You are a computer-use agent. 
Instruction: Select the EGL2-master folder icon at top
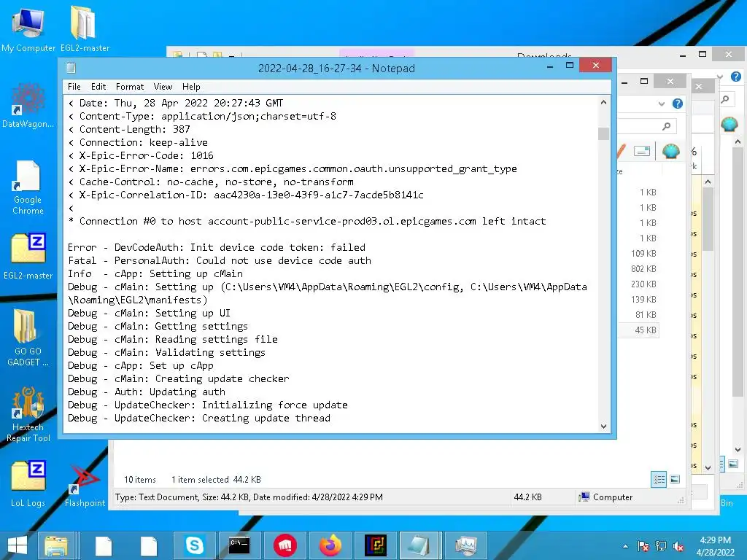point(85,29)
